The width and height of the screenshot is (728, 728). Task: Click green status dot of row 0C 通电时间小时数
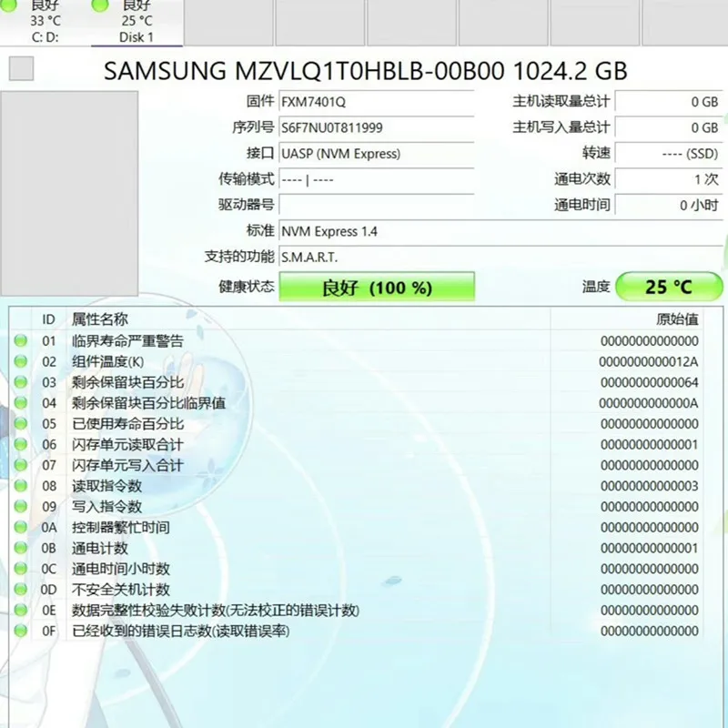click(20, 568)
